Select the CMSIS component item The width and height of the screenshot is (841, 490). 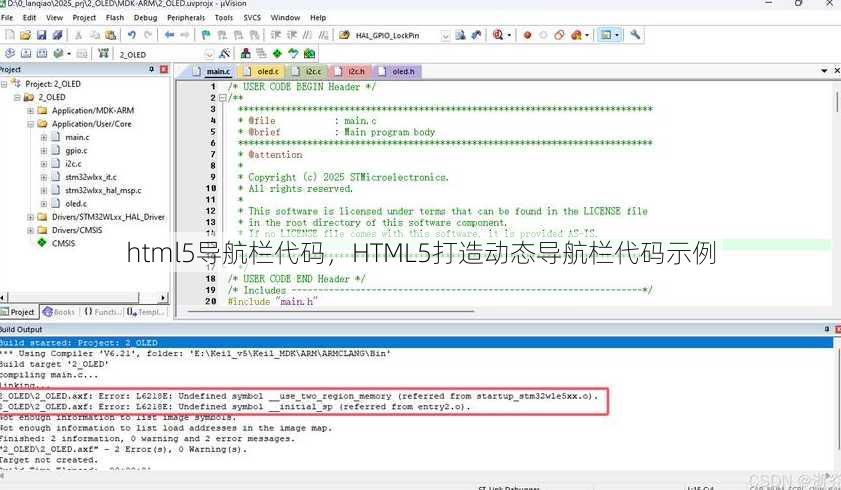(63, 243)
